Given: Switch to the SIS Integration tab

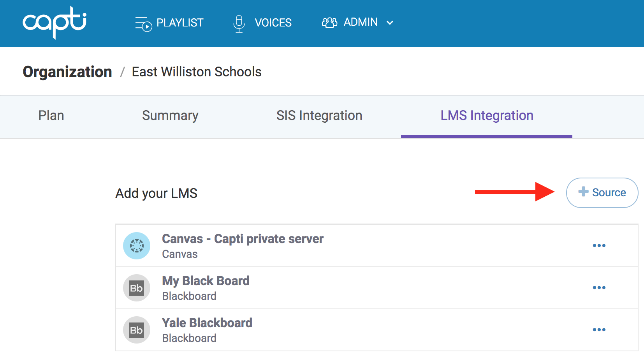Looking at the screenshot, I should pos(319,116).
